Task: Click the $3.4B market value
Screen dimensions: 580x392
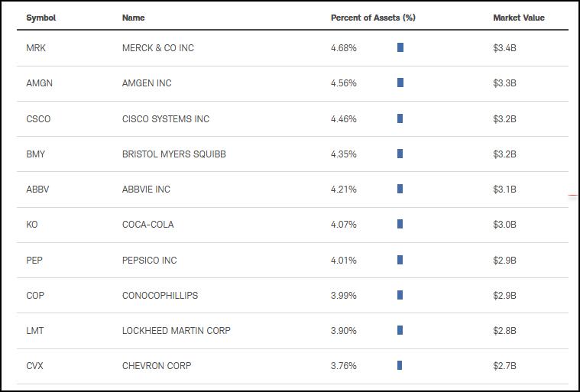Action: coord(504,48)
